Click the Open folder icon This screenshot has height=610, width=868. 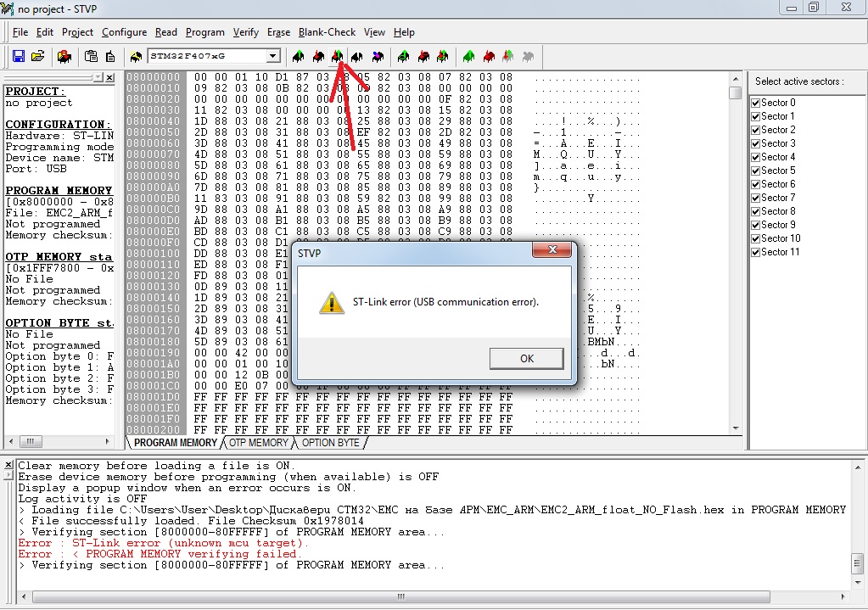click(x=37, y=57)
